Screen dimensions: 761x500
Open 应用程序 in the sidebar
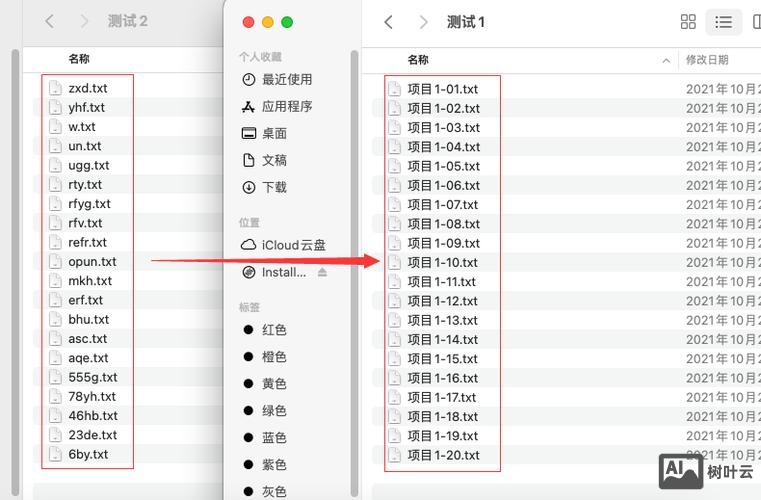pyautogui.click(x=277, y=106)
